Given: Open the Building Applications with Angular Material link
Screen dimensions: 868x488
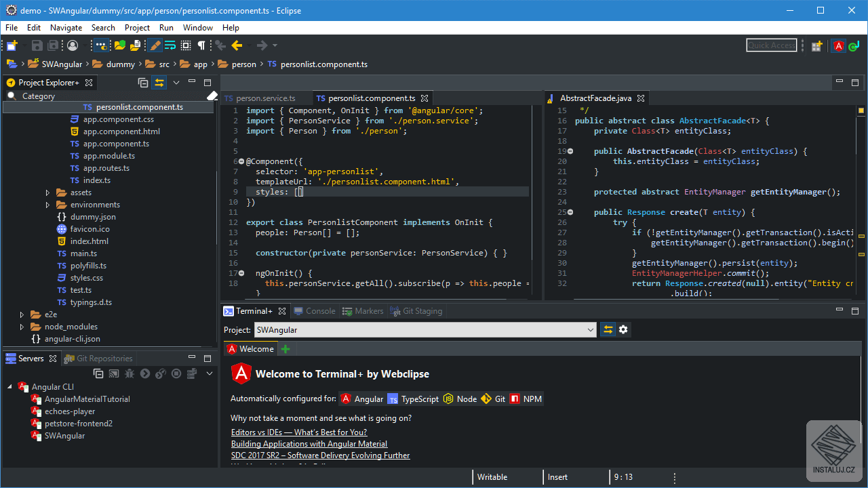Looking at the screenshot, I should (309, 444).
